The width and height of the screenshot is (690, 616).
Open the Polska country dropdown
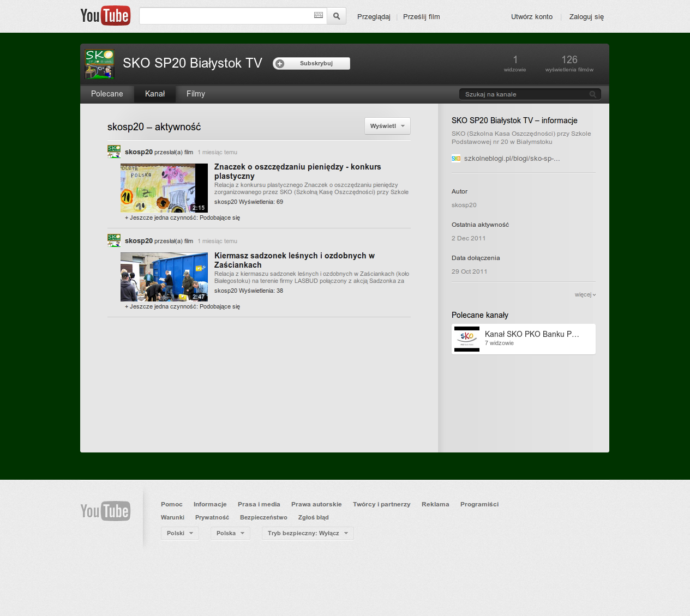click(x=230, y=533)
